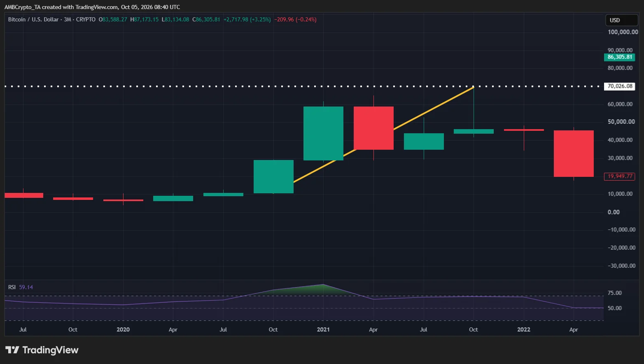This screenshot has height=364, width=644.
Task: Click the RSI 50.00 scale label
Action: (x=615, y=308)
